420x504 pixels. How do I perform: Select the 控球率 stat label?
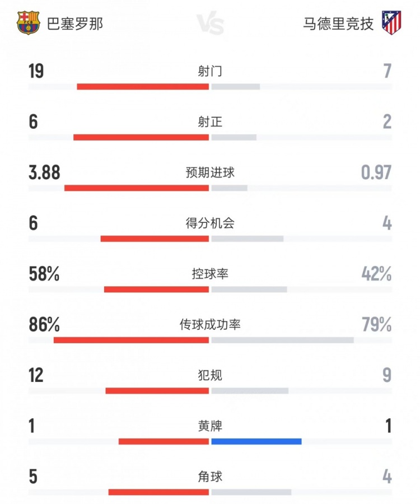(x=210, y=274)
